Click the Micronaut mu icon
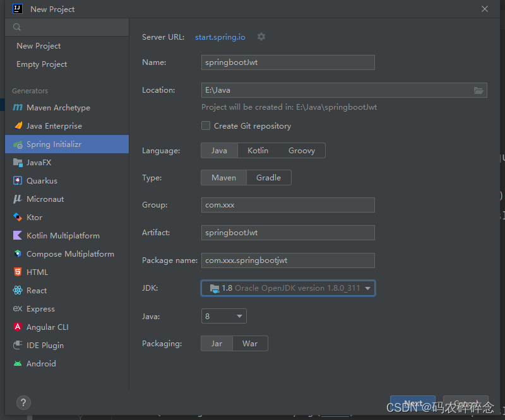 [x=18, y=199]
